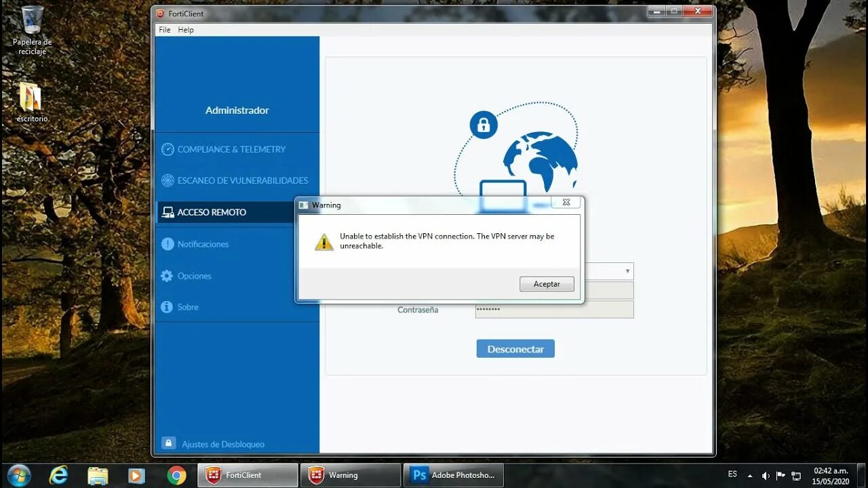Click Aceptar in the Warning dialog
868x488 pixels.
(547, 284)
